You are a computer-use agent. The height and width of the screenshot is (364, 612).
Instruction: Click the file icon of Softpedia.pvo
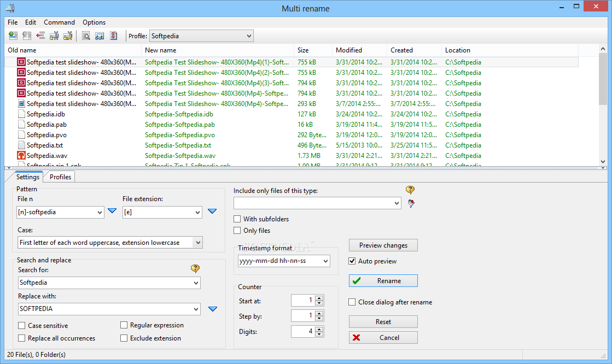point(21,135)
